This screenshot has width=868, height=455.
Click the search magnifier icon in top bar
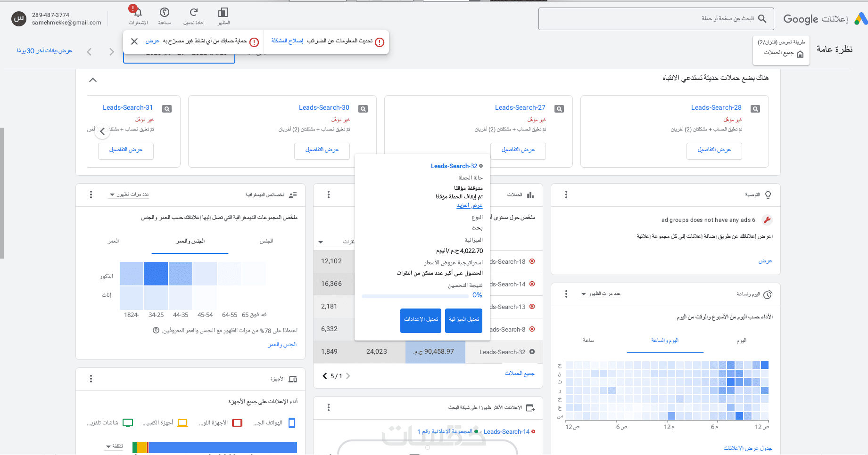762,19
